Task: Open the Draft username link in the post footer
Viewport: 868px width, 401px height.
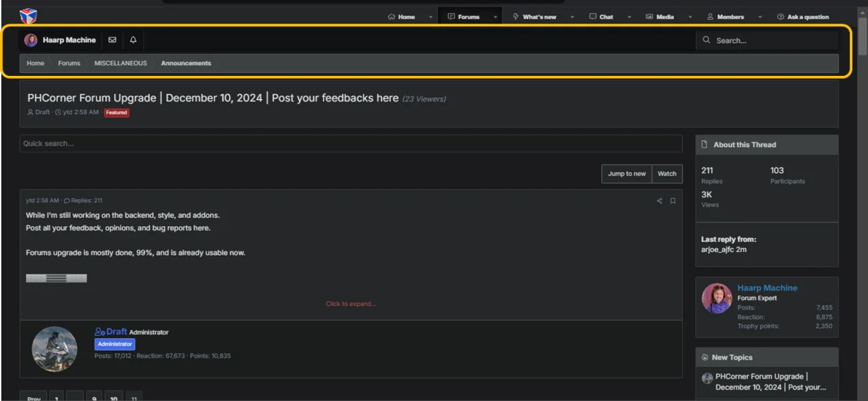Action: [x=117, y=332]
